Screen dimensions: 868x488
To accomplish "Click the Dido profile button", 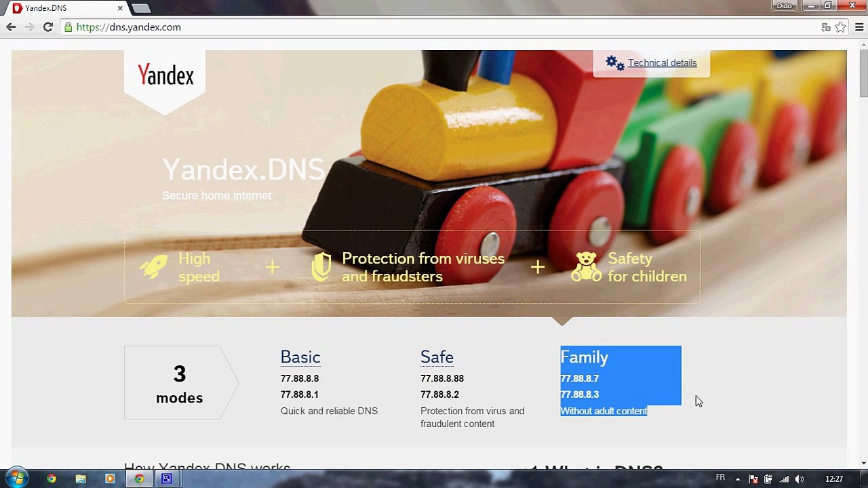I will coord(784,5).
